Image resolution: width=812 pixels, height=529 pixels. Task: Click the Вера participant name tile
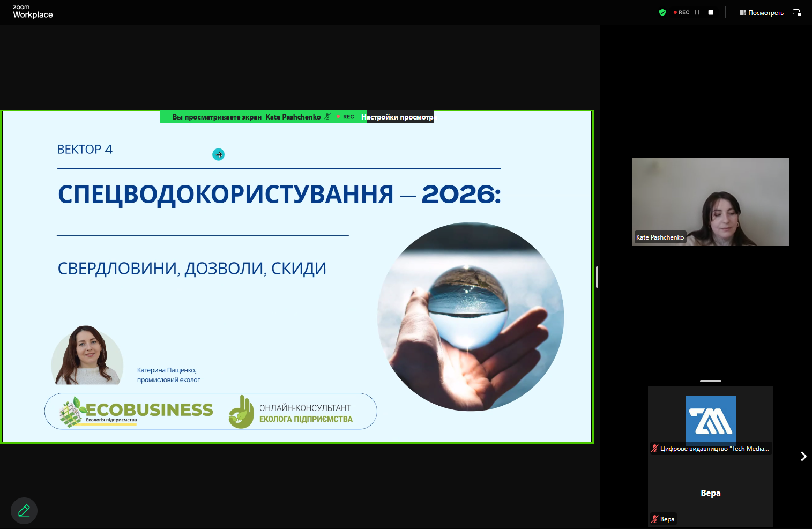tap(710, 493)
